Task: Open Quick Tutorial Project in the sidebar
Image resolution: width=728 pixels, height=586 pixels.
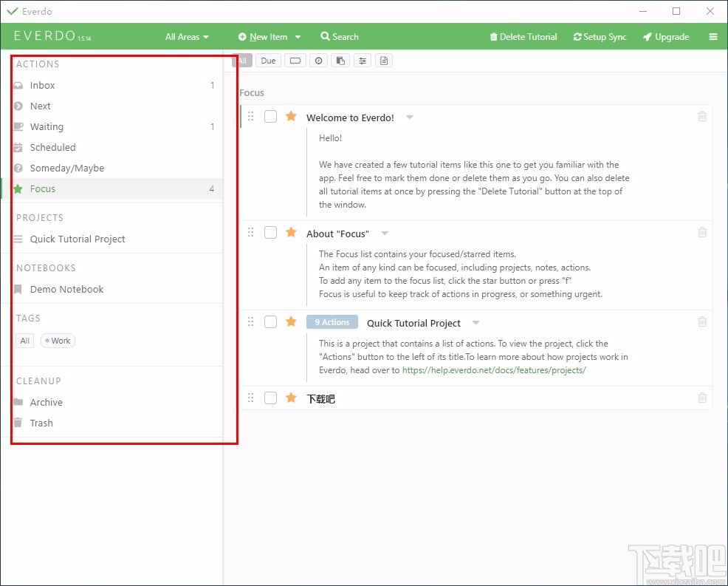Action: 111,239
